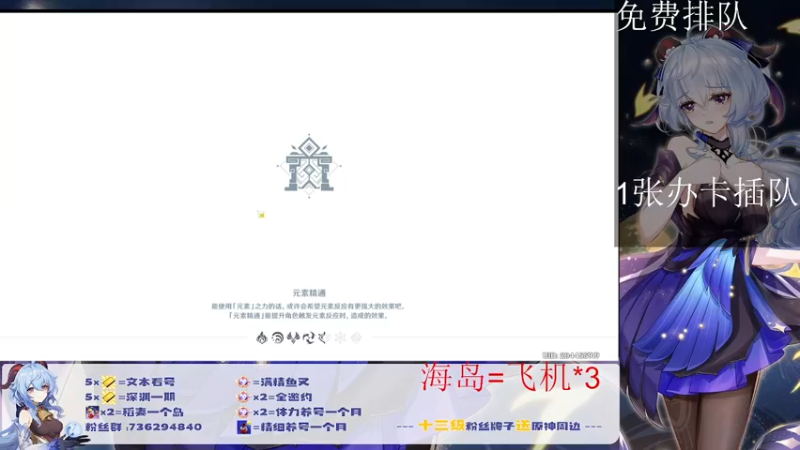Click the faded Geo diamond icon

click(356, 338)
